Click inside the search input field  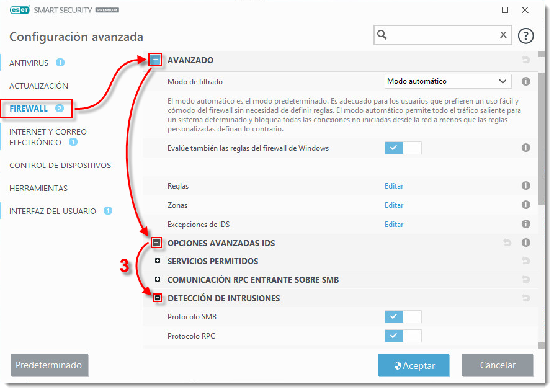[442, 35]
